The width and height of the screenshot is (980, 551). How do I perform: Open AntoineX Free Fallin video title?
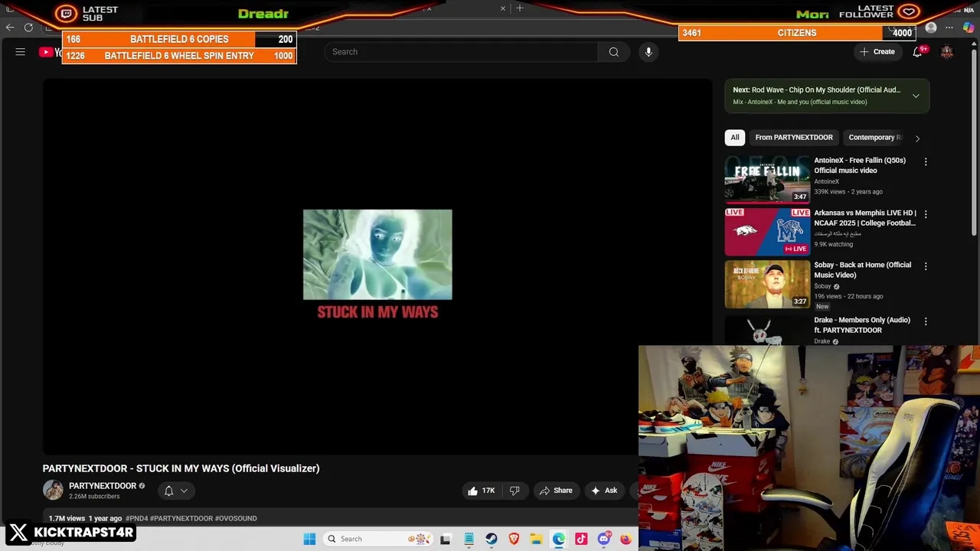point(860,165)
